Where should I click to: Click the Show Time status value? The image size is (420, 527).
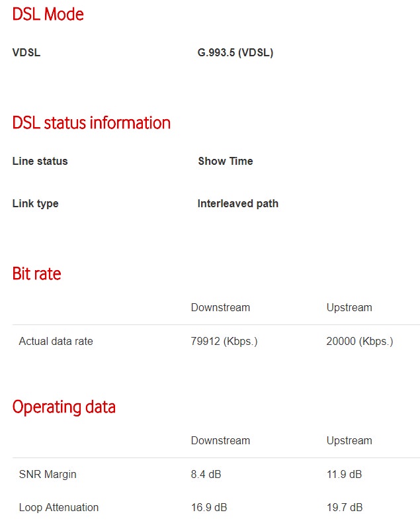(x=226, y=161)
